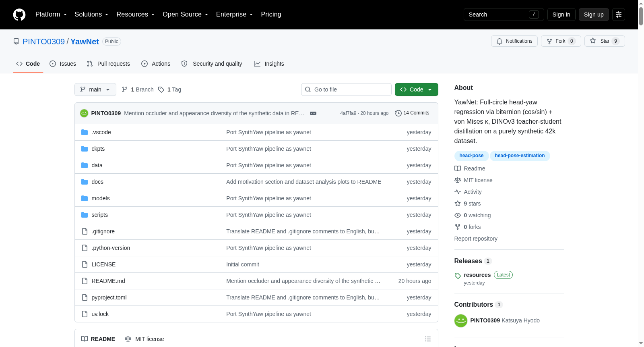Open the Issues tab
644x347 pixels.
click(63, 64)
